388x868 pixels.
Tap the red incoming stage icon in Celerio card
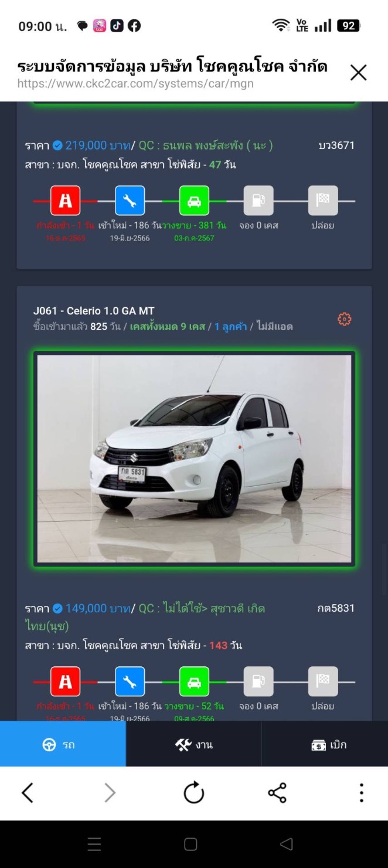point(65,681)
